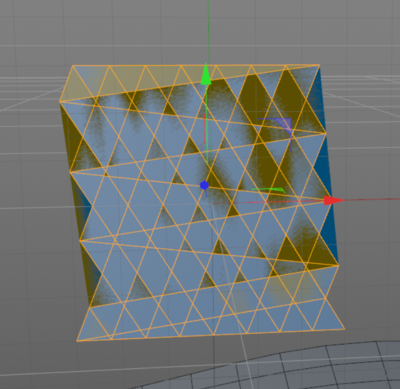400x389 pixels.
Task: Click the top orange edge of the mesh
Action: pos(196,65)
